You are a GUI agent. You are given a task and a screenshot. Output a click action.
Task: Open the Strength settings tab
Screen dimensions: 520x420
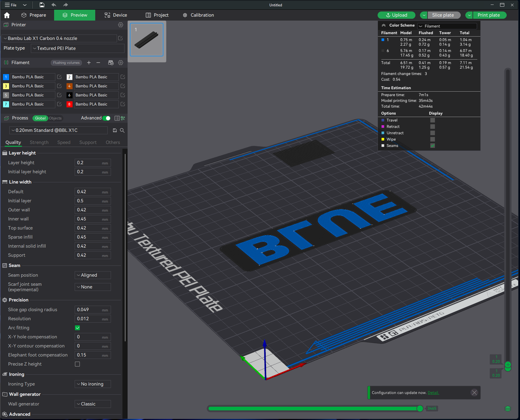click(39, 142)
